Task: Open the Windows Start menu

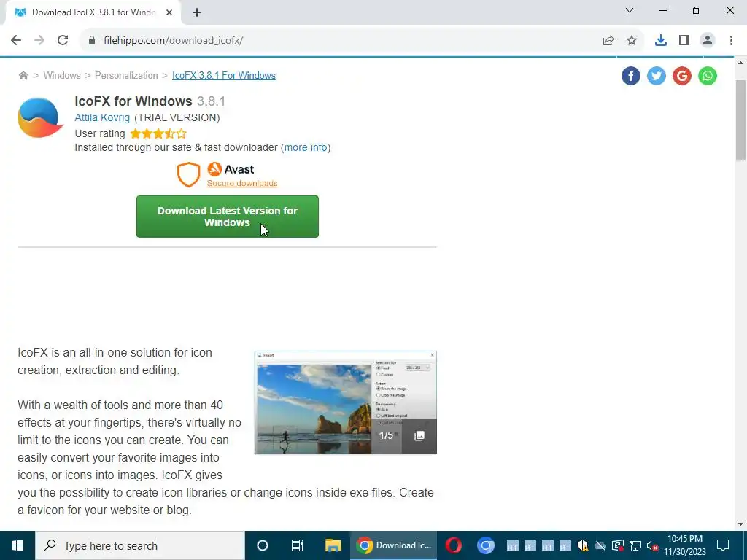Action: pyautogui.click(x=18, y=545)
